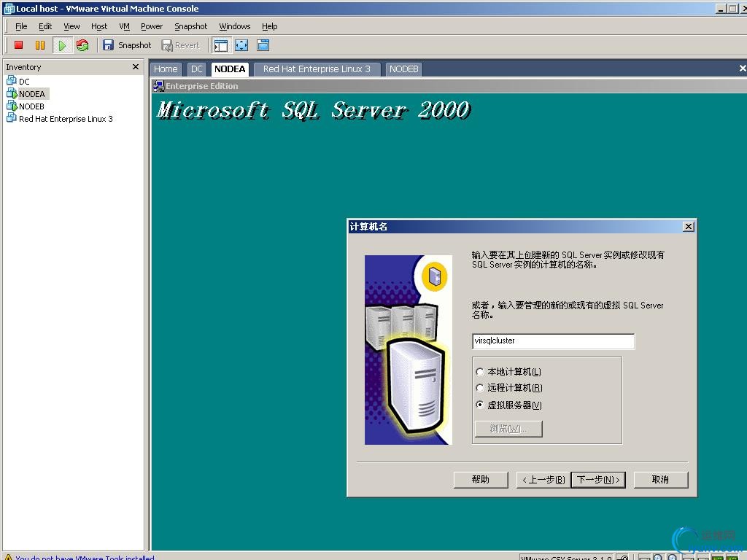Click the VMware Tools not installed message
This screenshot has height=560, width=747.
point(85,557)
